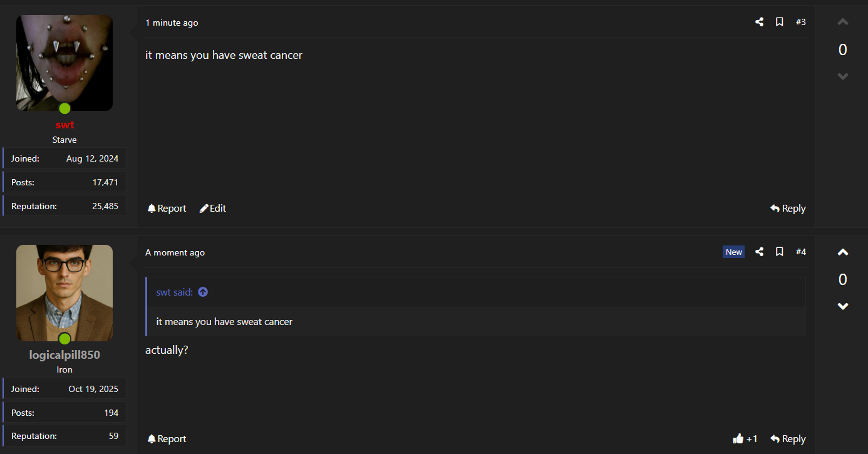868x454 pixels.
Task: Open logicalpill850 profile via username
Action: [65, 355]
